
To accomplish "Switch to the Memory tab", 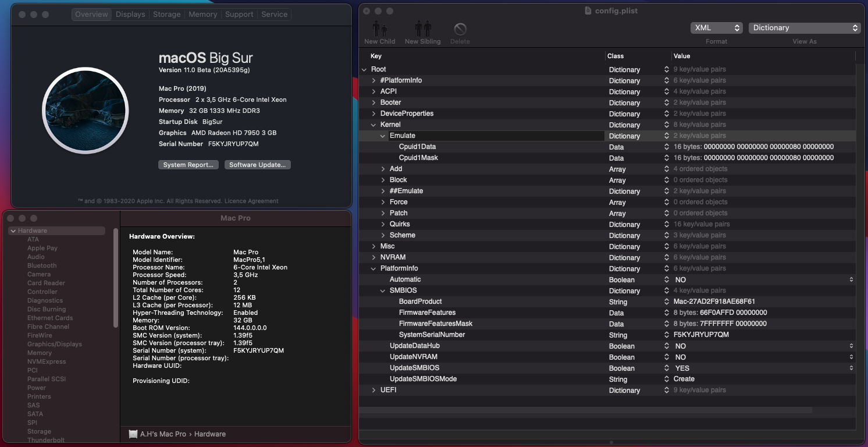I will pyautogui.click(x=202, y=15).
